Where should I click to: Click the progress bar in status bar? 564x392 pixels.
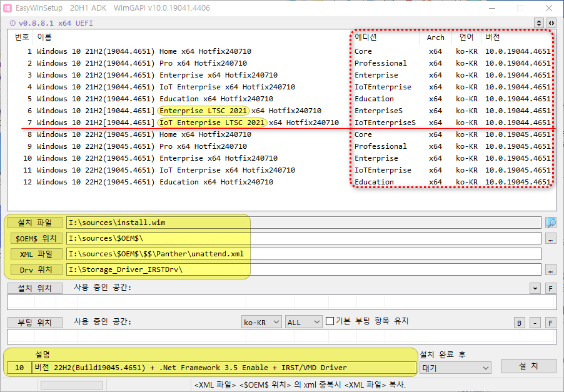pyautogui.click(x=72, y=385)
